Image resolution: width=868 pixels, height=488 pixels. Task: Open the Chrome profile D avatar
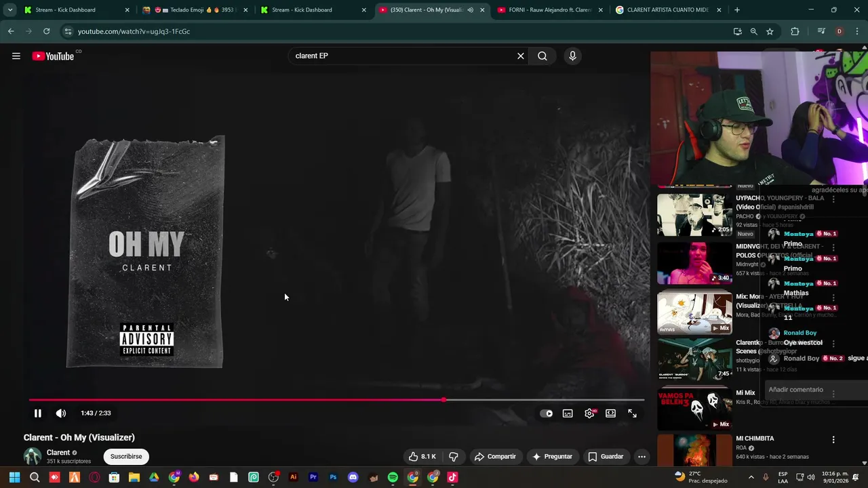(840, 31)
